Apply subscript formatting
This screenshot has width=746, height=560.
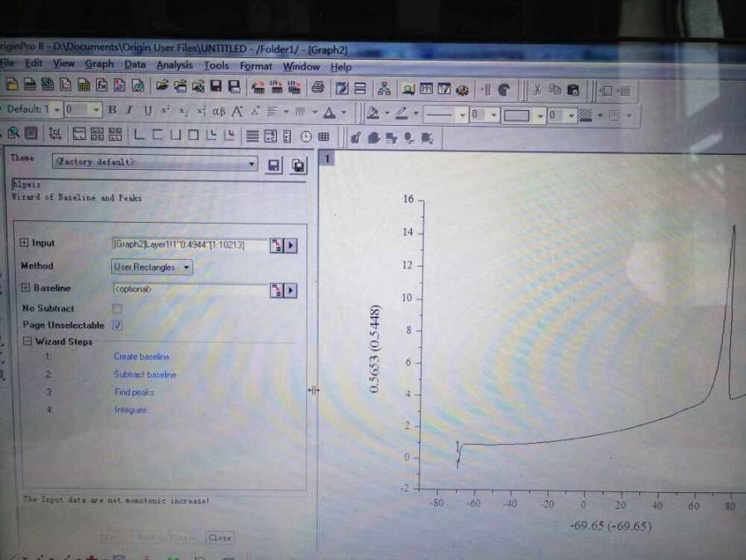pyautogui.click(x=184, y=111)
